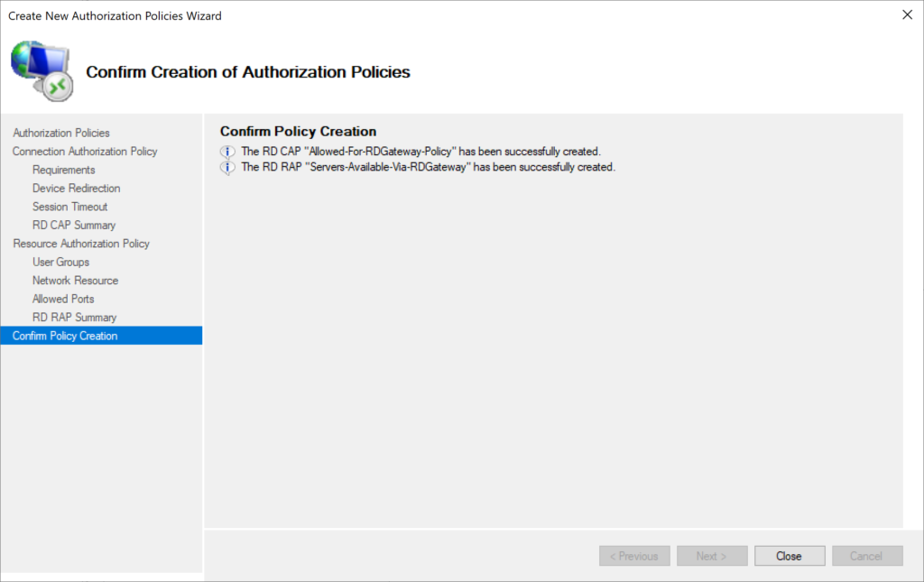Select the Allowed Ports step

63,299
